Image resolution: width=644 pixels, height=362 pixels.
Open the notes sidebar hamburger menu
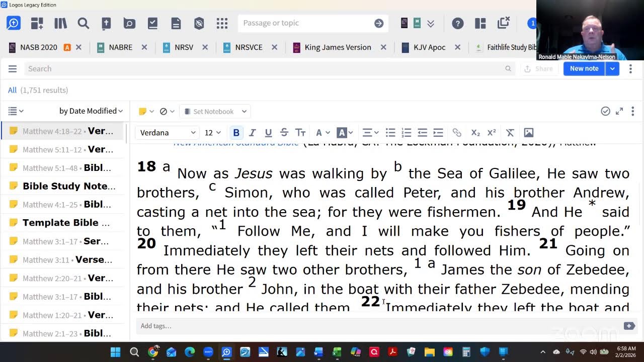13,69
